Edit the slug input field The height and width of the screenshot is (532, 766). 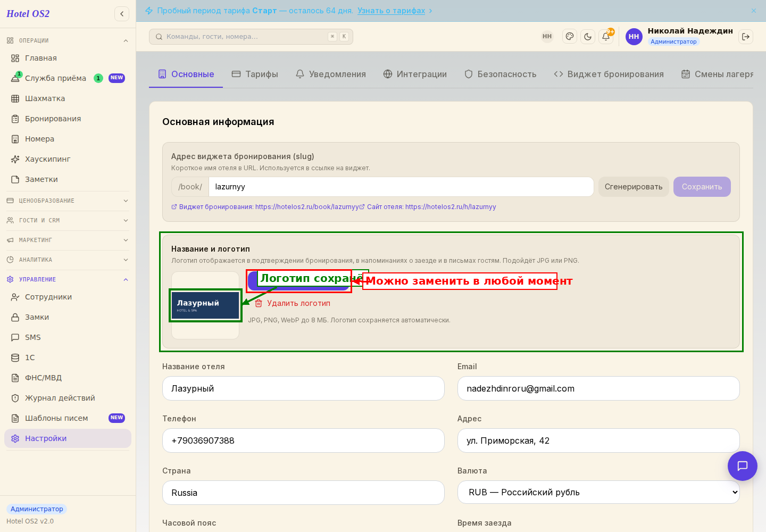coord(401,187)
